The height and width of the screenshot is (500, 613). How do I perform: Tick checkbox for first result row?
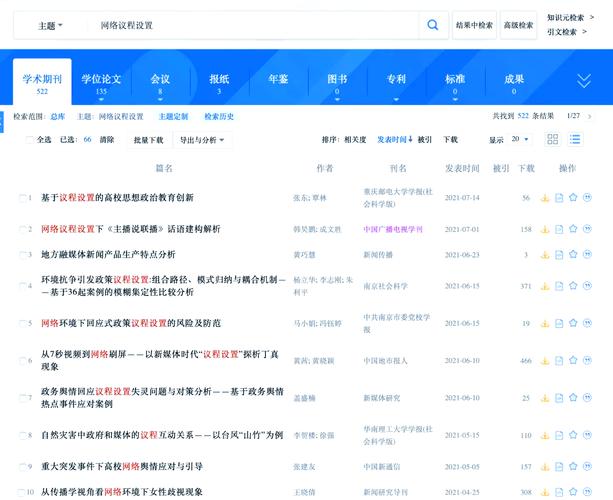[x=23, y=198]
